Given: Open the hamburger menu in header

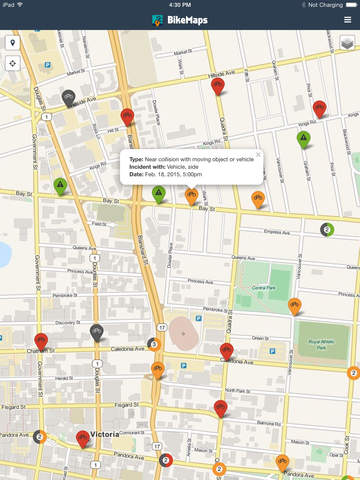Looking at the screenshot, I should pyautogui.click(x=347, y=20).
